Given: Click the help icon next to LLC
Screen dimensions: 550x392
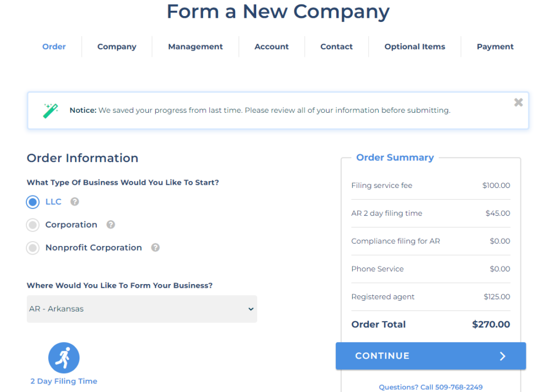Looking at the screenshot, I should point(74,201).
